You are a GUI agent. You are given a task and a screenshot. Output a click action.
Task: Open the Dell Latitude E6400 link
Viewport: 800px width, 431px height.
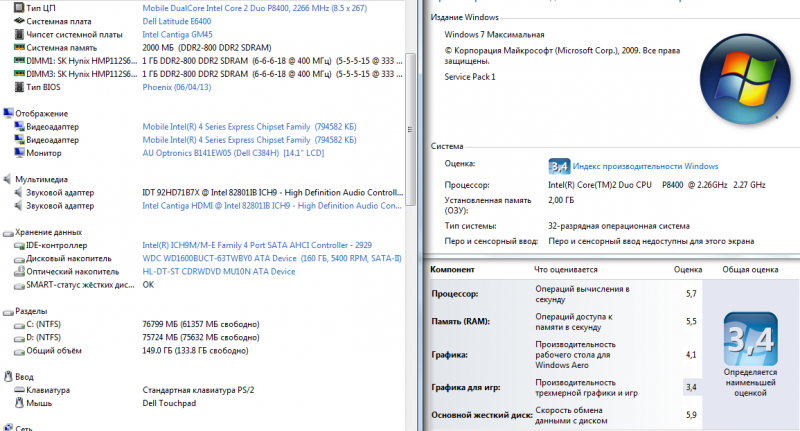coord(182,21)
